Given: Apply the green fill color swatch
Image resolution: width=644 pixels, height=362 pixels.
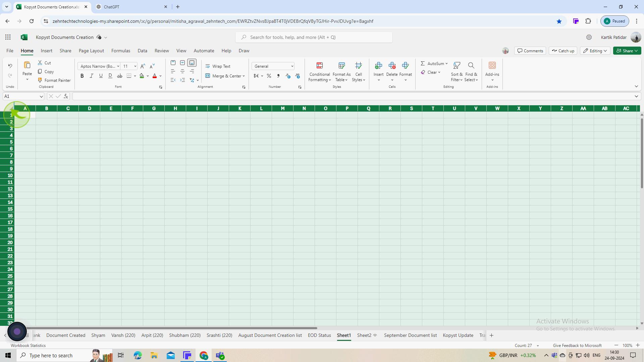Looking at the screenshot, I should pyautogui.click(x=142, y=76).
